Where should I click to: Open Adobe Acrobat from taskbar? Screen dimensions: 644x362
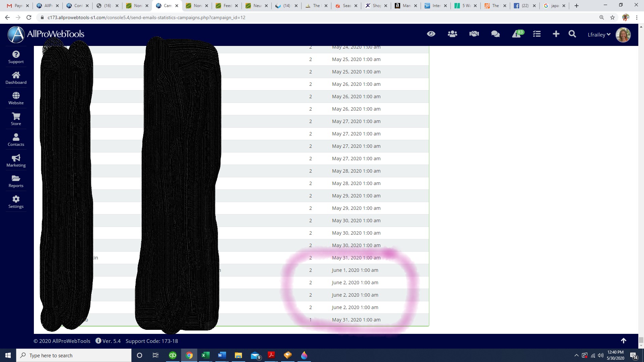click(x=271, y=355)
